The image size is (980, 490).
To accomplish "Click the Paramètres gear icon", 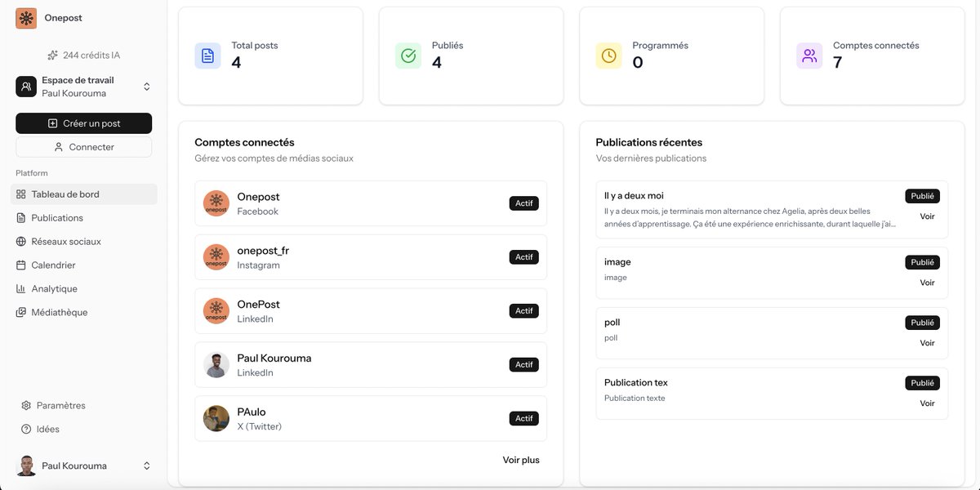I will pyautogui.click(x=26, y=406).
